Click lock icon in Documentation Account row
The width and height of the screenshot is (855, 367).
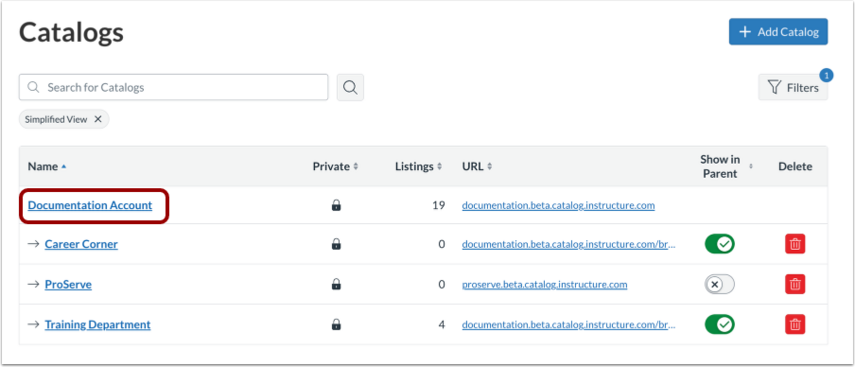pos(336,206)
